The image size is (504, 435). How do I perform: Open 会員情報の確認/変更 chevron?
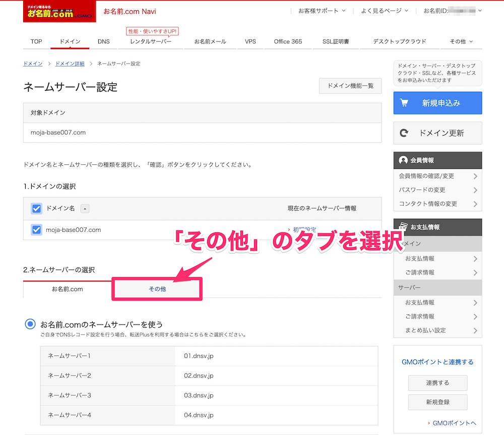[475, 176]
